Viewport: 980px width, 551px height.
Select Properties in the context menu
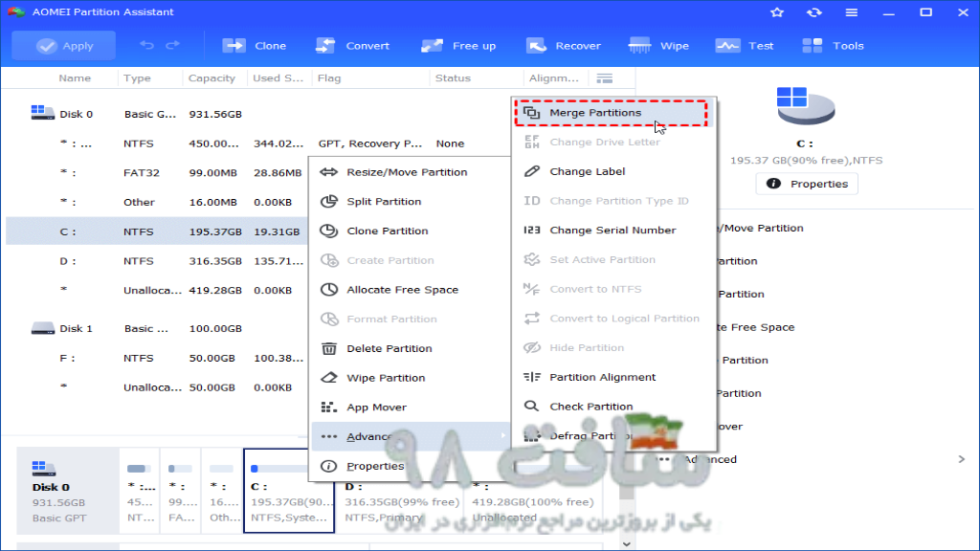point(411,466)
